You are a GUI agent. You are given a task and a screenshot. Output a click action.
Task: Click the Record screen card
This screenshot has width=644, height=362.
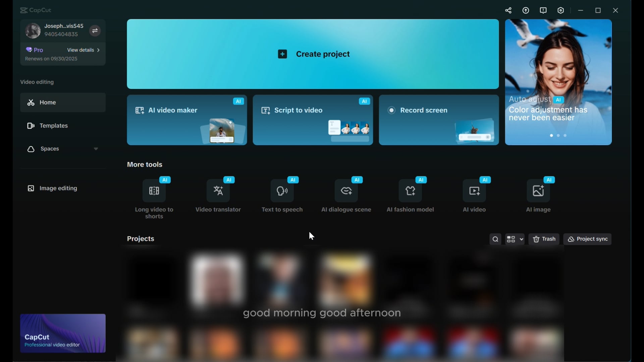439,120
